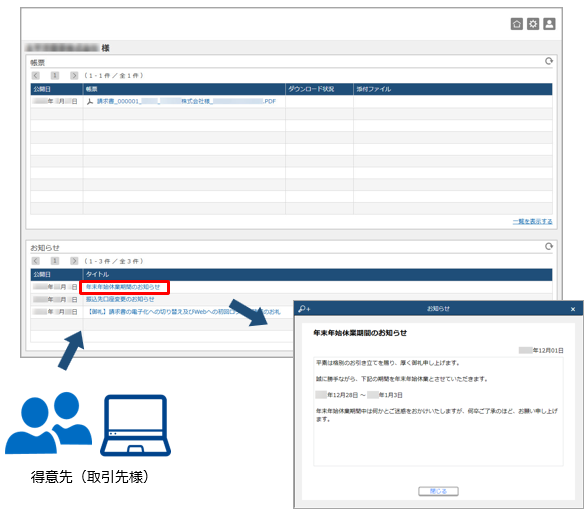Go to next page in お知らせ pager
Viewport: 586px width, 510px height.
pos(74,261)
